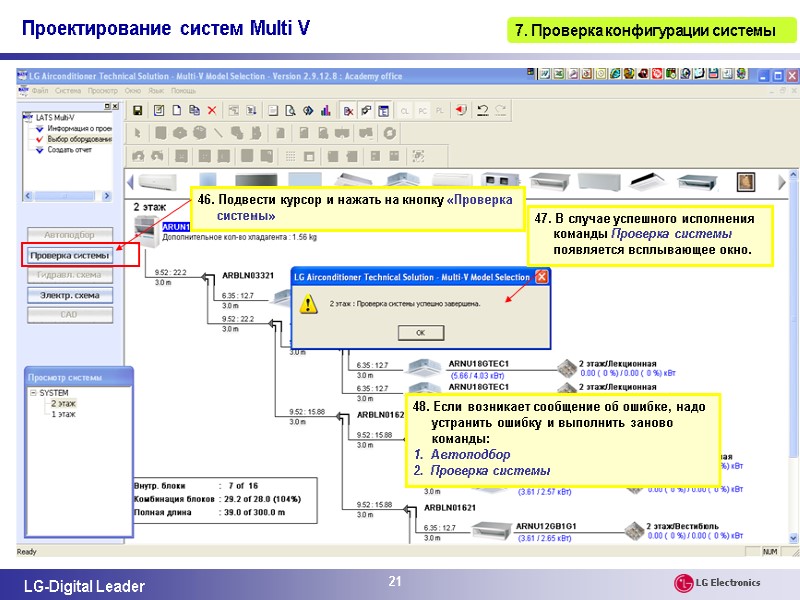800x600 pixels.
Task: Click the Автоподбор button
Action: click(69, 235)
